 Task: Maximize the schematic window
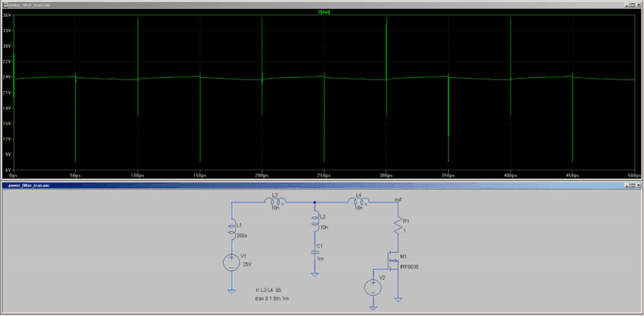(633, 185)
